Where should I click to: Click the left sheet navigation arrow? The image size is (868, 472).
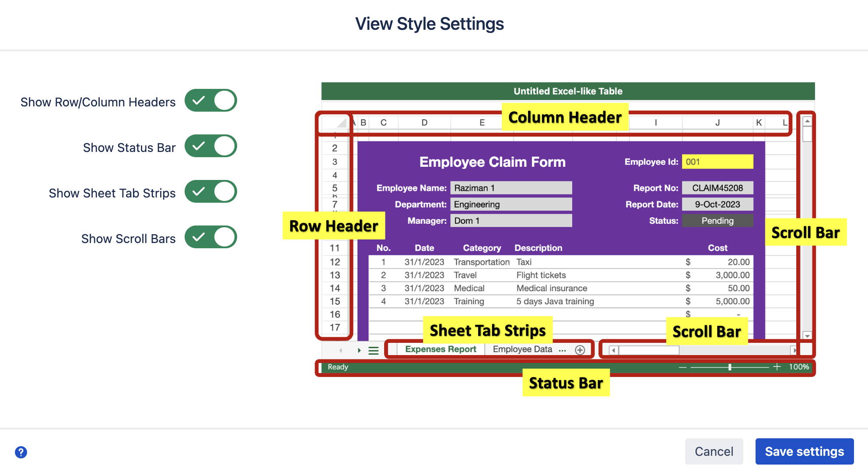click(x=340, y=350)
